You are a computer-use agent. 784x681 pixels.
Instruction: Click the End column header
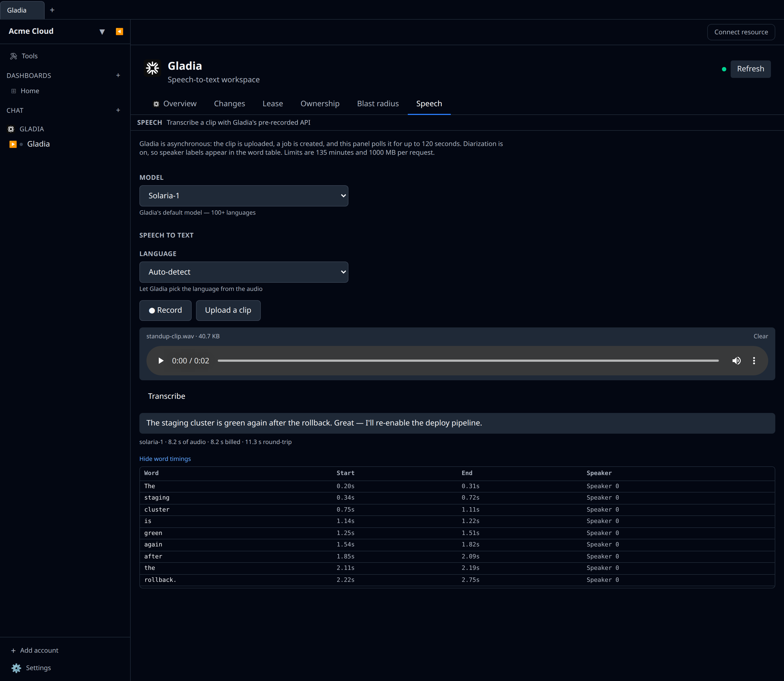point(467,473)
